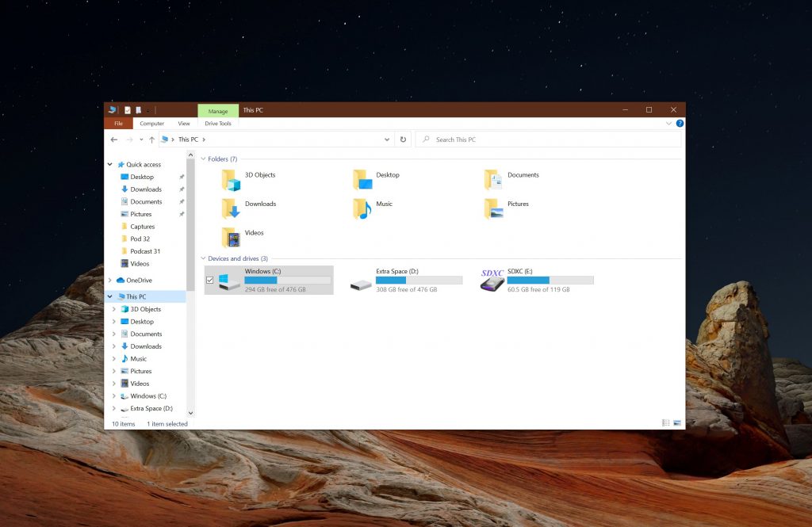Click the File Explorer title bar icon
Screen dimensions: 812x527
(112, 109)
